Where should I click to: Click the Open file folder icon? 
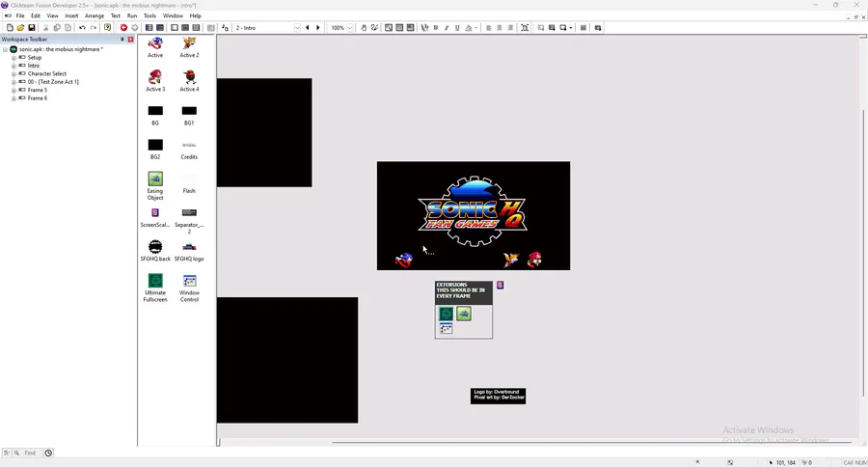(20, 28)
